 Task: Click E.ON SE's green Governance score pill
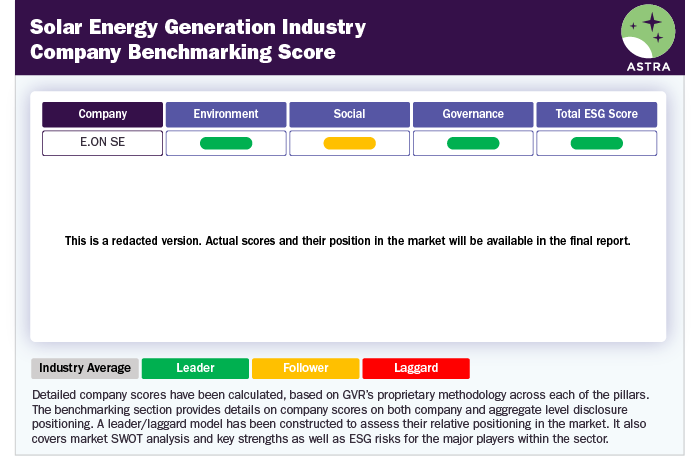point(473,143)
